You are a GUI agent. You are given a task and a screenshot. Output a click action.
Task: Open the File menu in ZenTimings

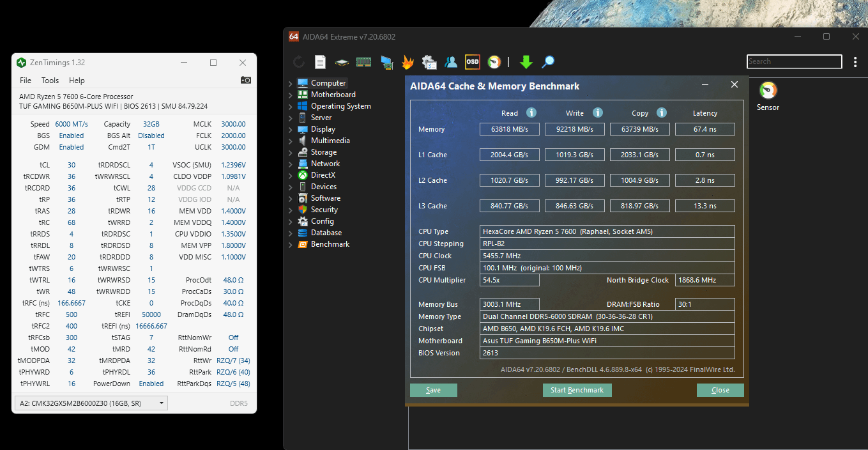(26, 81)
